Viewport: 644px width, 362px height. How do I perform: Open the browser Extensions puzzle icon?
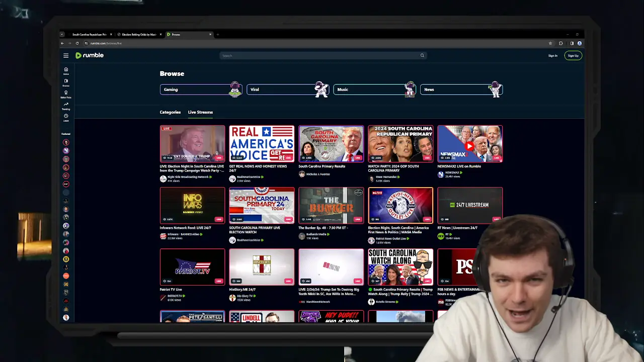tap(561, 43)
